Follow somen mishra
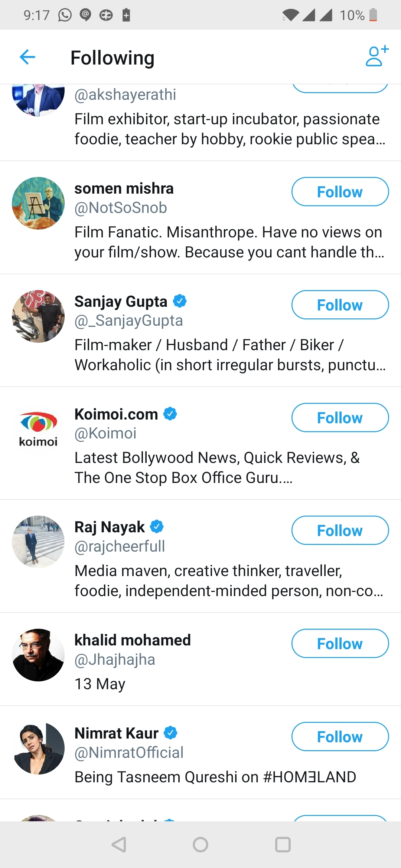The width and height of the screenshot is (401, 868). point(340,192)
